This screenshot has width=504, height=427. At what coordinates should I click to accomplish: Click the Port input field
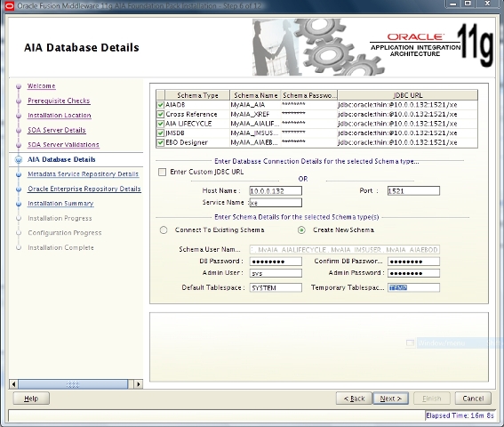(x=413, y=190)
